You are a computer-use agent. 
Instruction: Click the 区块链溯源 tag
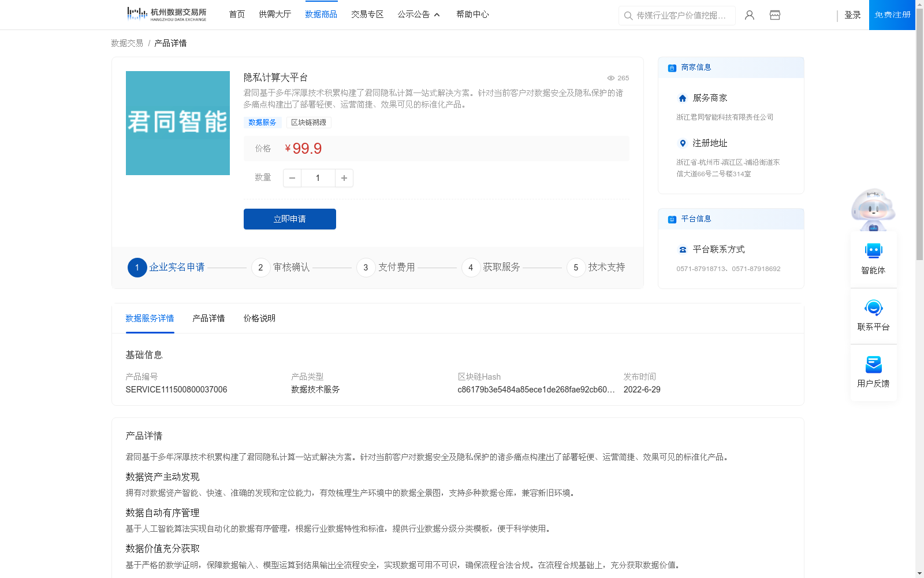[x=308, y=123]
